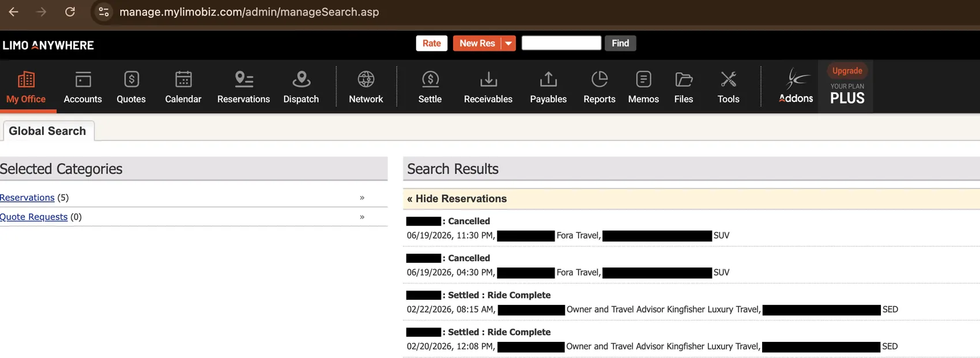Open the Settle dollar icon
The width and height of the screenshot is (980, 358).
(430, 80)
